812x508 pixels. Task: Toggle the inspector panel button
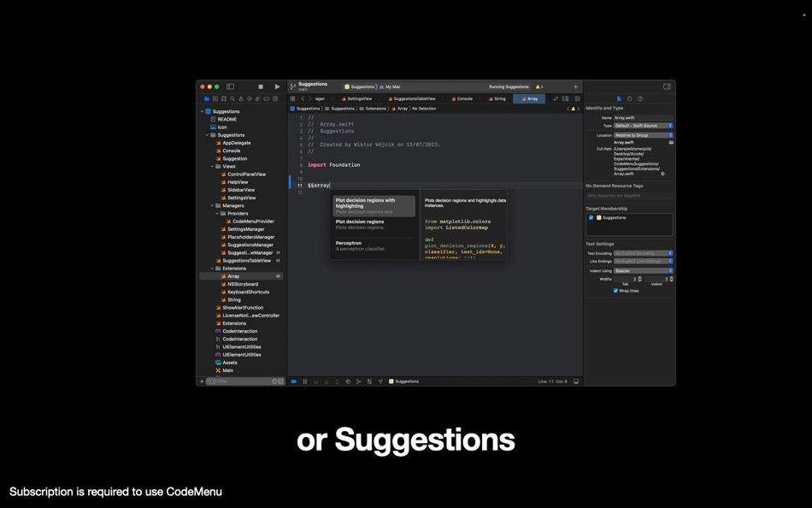click(x=667, y=86)
